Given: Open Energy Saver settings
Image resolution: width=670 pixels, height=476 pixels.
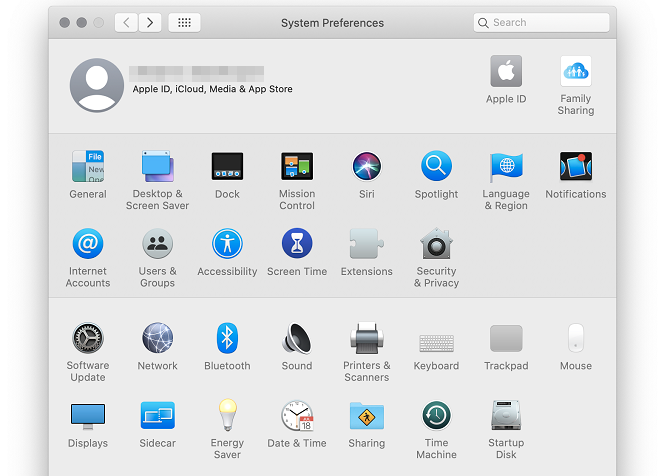Looking at the screenshot, I should coord(227,416).
